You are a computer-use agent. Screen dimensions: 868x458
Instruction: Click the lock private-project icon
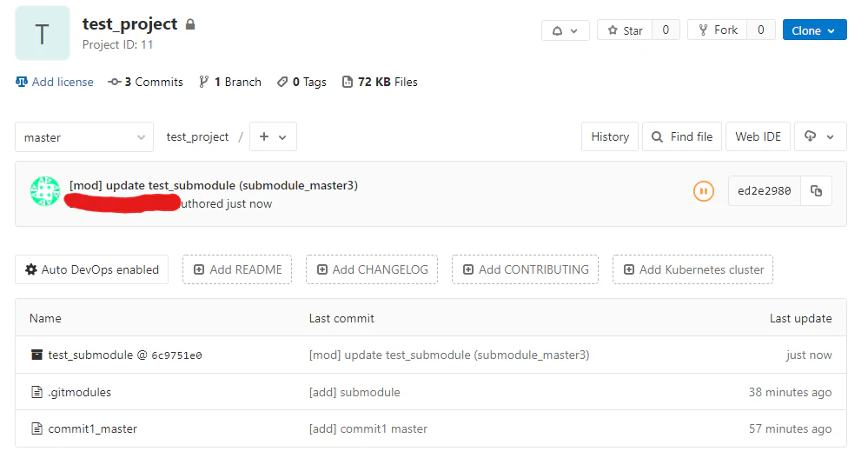click(x=190, y=23)
